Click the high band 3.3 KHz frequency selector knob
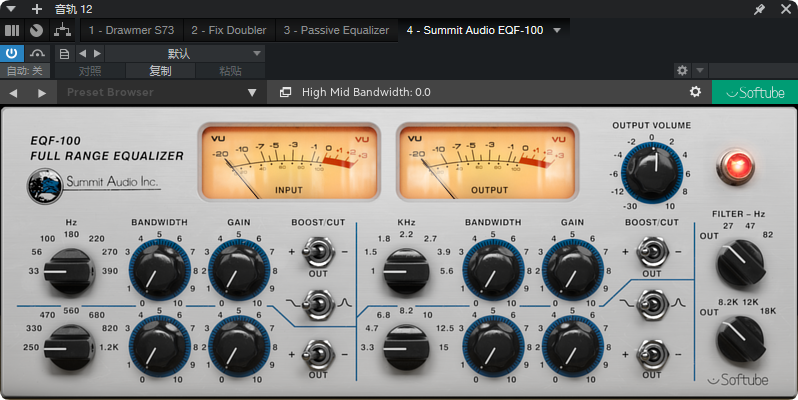The width and height of the screenshot is (798, 400). coord(405,348)
